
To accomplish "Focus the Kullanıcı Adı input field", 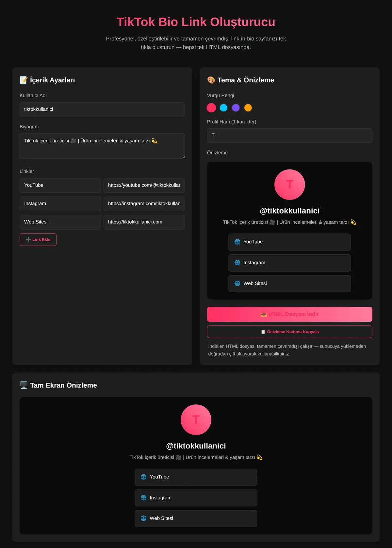I will pos(102,109).
